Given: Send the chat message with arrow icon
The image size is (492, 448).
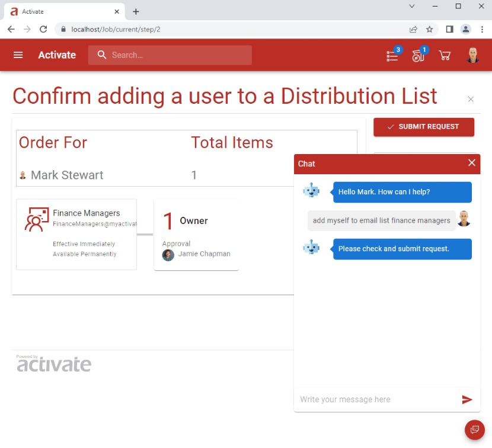Looking at the screenshot, I should pos(467,399).
